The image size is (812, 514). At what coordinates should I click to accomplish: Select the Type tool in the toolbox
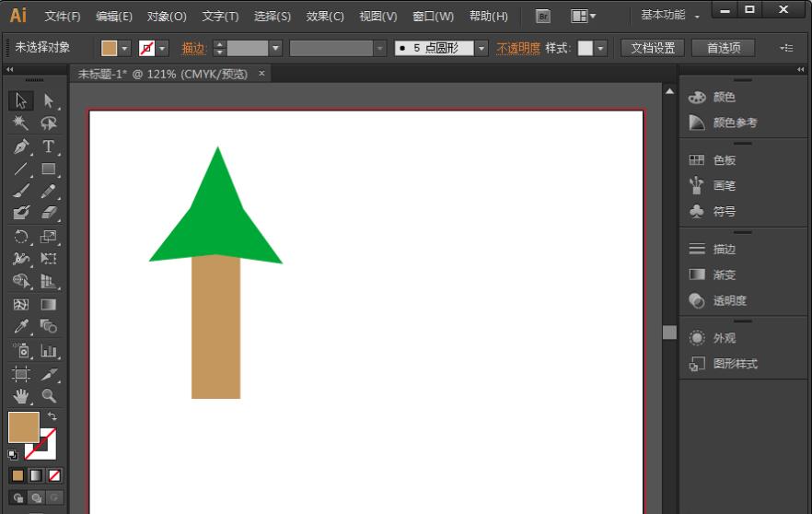(48, 147)
